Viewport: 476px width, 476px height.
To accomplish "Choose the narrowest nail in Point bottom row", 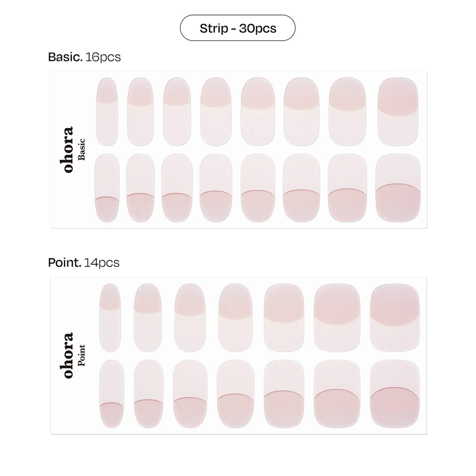I will [112, 394].
